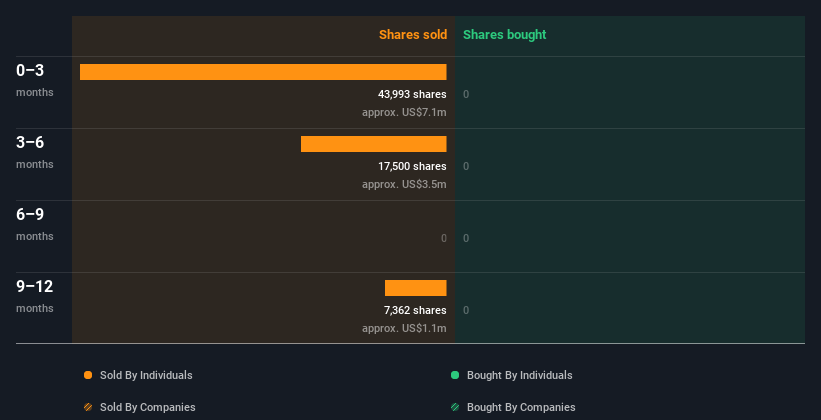This screenshot has width=821, height=420.
Task: Click the Sold By Companies striped legend icon
Action: click(x=88, y=407)
